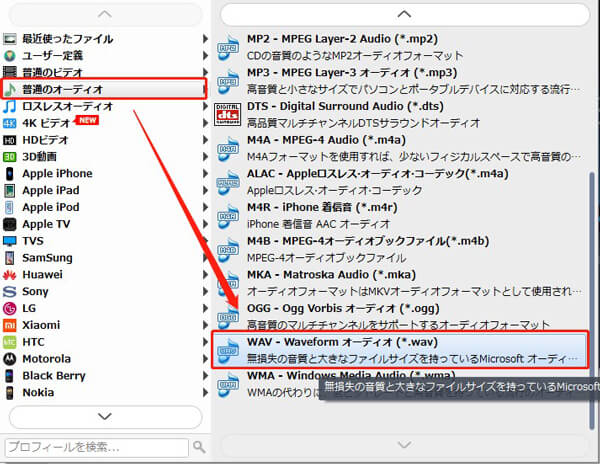Click the format list scroll-down button
Image resolution: width=600 pixels, height=464 pixels.
[x=405, y=445]
